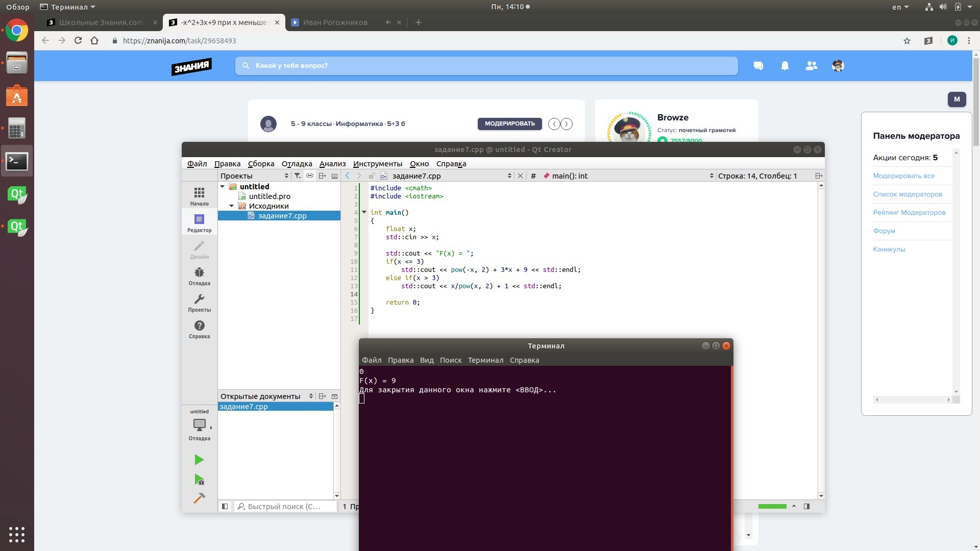980x551 pixels.
Task: Toggle link-with-editor sync in Projects panel
Action: coord(310,176)
